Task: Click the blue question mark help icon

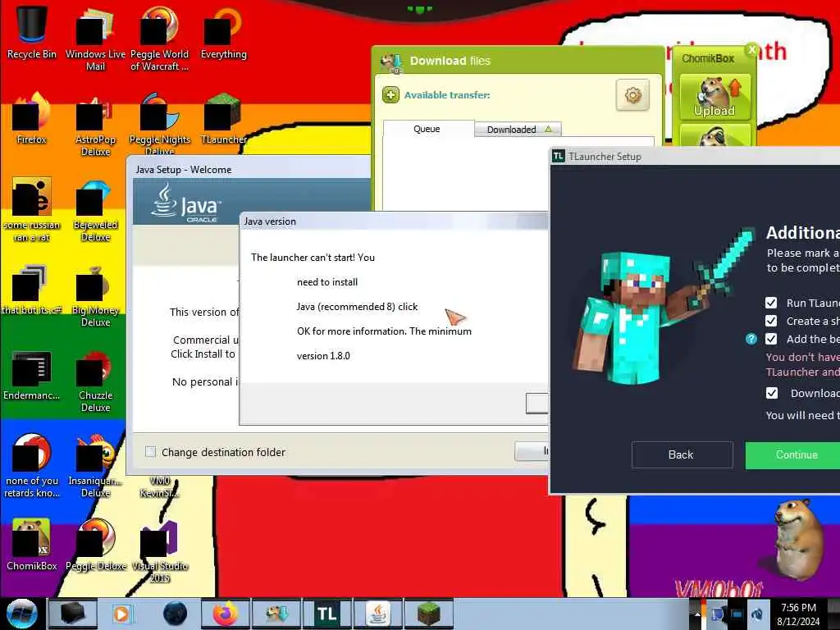Action: [751, 339]
